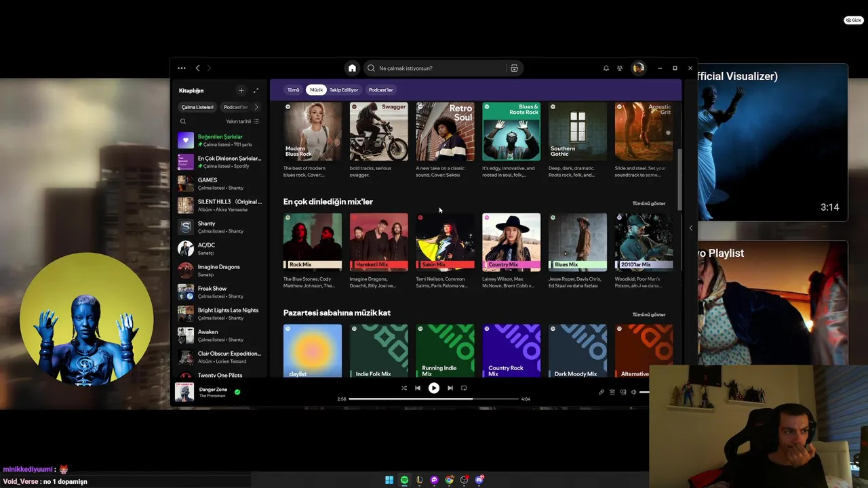This screenshot has height=488, width=868.
Task: Open En Çok Dinlenen Şarkılar playlist
Action: click(220, 162)
